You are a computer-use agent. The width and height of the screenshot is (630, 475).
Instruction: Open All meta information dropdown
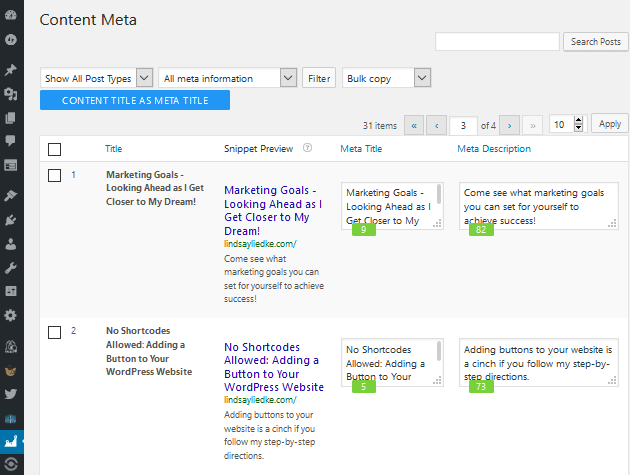tap(228, 78)
